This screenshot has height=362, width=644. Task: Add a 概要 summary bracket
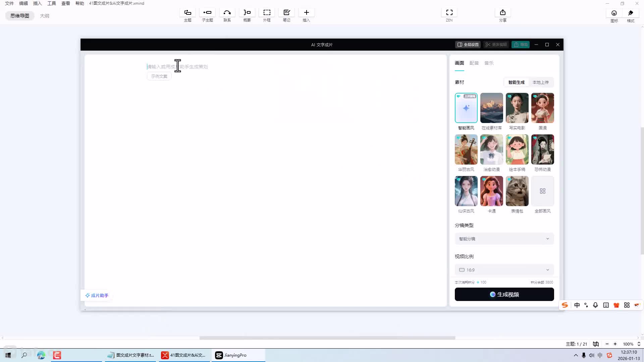(x=247, y=13)
